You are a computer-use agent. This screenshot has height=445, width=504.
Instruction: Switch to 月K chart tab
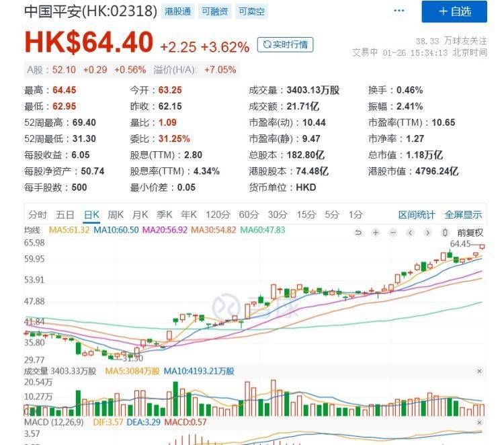point(140,214)
